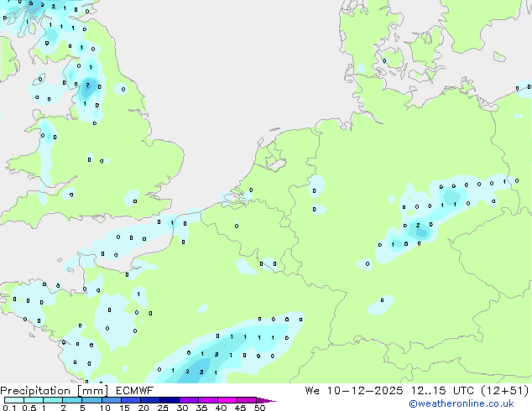Image resolution: width=532 pixels, height=411 pixels.
Task: Click the "ECMWF" model label
Action: tap(135, 391)
